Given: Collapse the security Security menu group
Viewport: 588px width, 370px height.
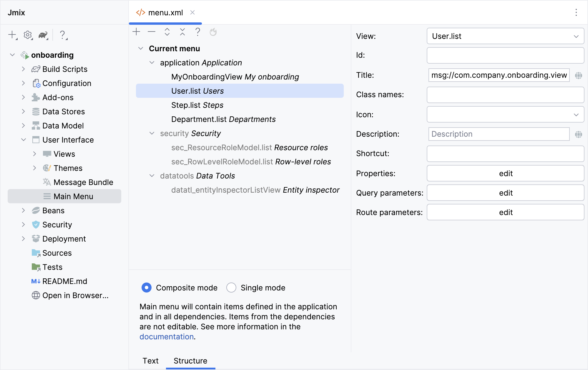Looking at the screenshot, I should point(152,133).
